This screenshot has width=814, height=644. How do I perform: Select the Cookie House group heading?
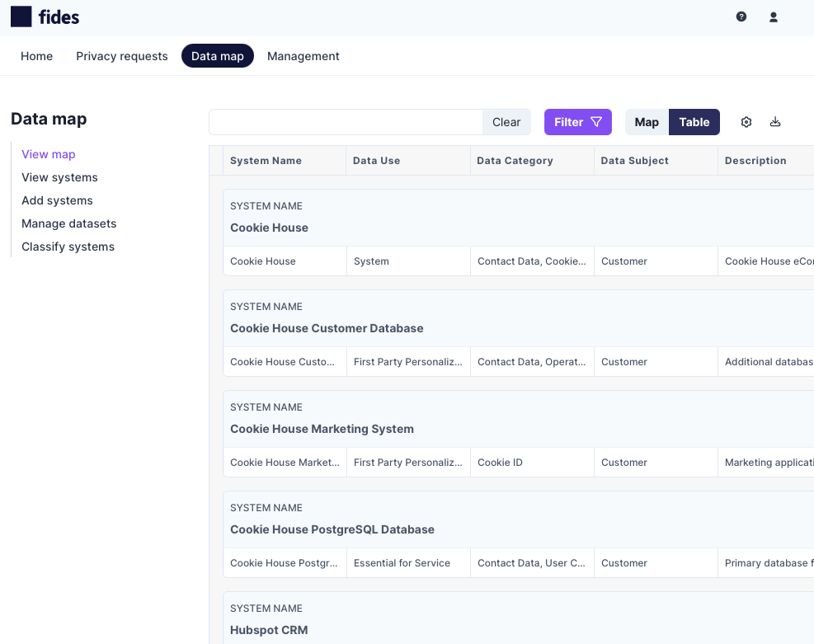coord(269,228)
